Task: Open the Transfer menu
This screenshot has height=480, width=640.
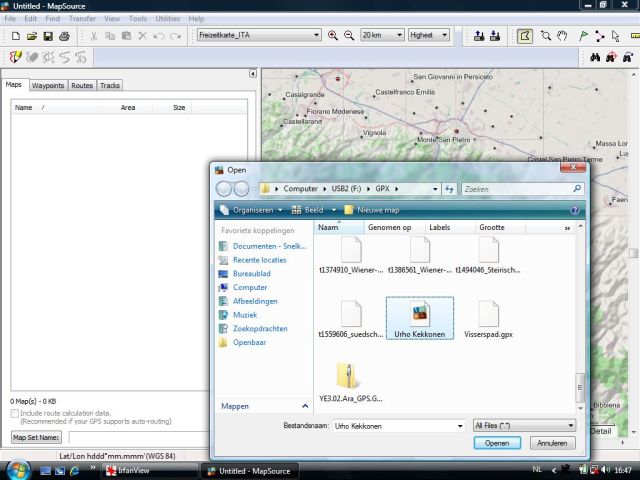Action: (x=81, y=19)
